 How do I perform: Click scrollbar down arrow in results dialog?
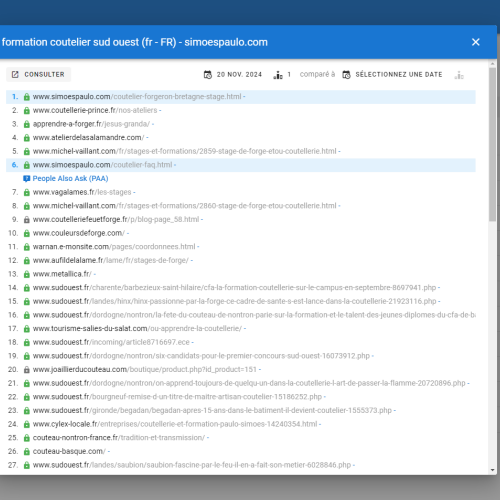point(492,470)
